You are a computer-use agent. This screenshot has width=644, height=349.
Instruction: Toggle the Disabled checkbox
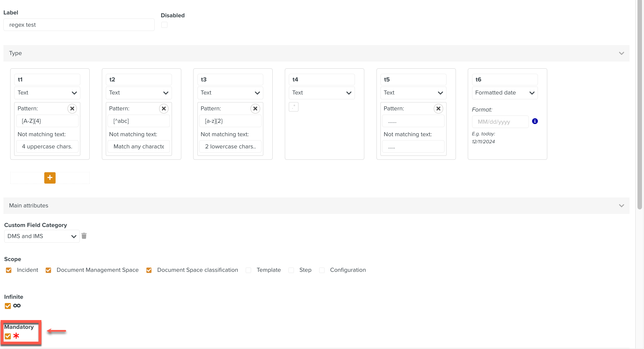coord(164,25)
